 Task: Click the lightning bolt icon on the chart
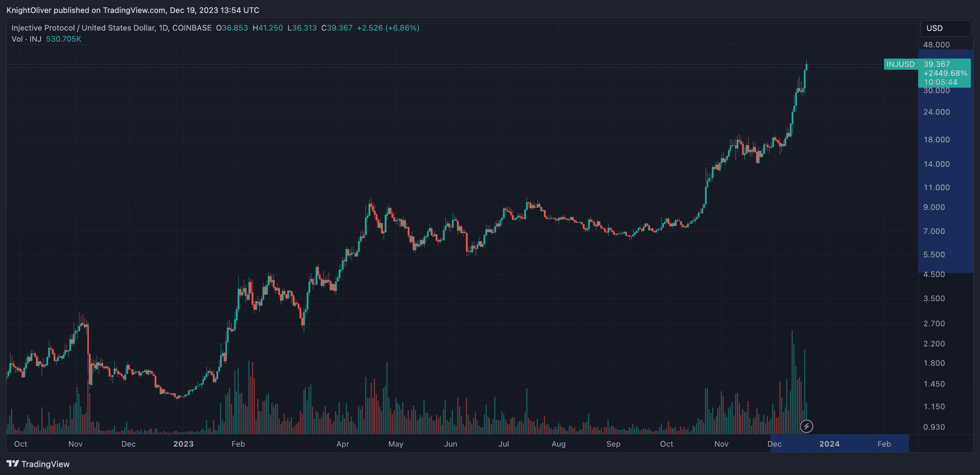806,426
